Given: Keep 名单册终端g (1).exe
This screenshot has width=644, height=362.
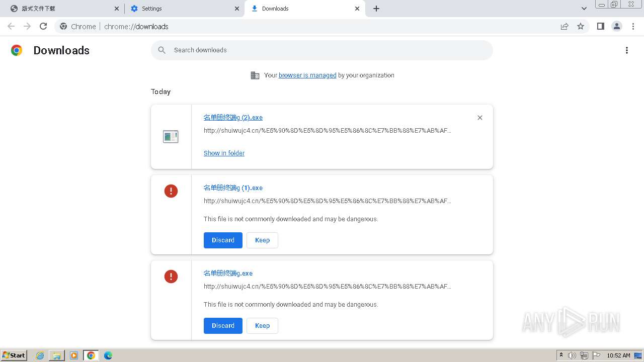Looking at the screenshot, I should coord(262,240).
